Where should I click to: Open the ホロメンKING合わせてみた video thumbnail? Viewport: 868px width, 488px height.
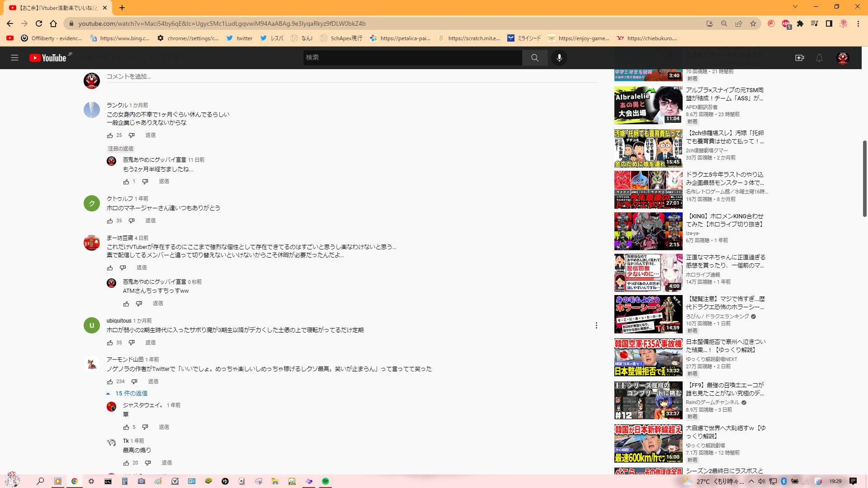point(648,231)
